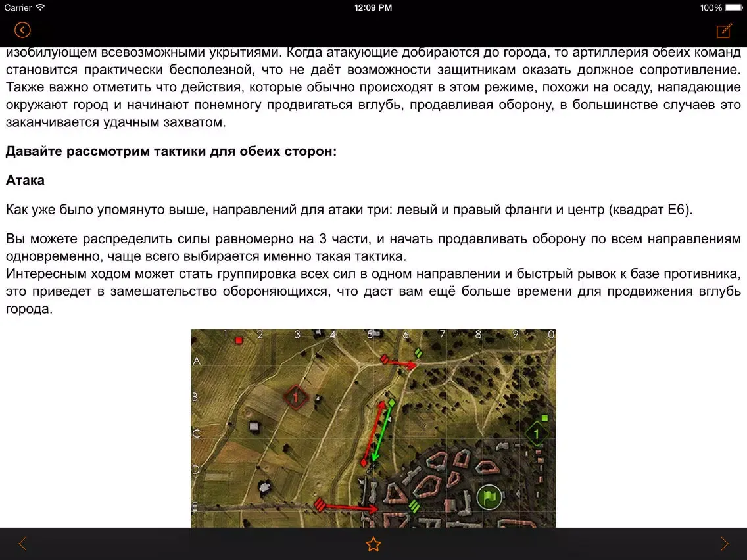Tap the paragraph starting 'Вы можете распределить силы'
This screenshot has height=560, width=747.
373,247
